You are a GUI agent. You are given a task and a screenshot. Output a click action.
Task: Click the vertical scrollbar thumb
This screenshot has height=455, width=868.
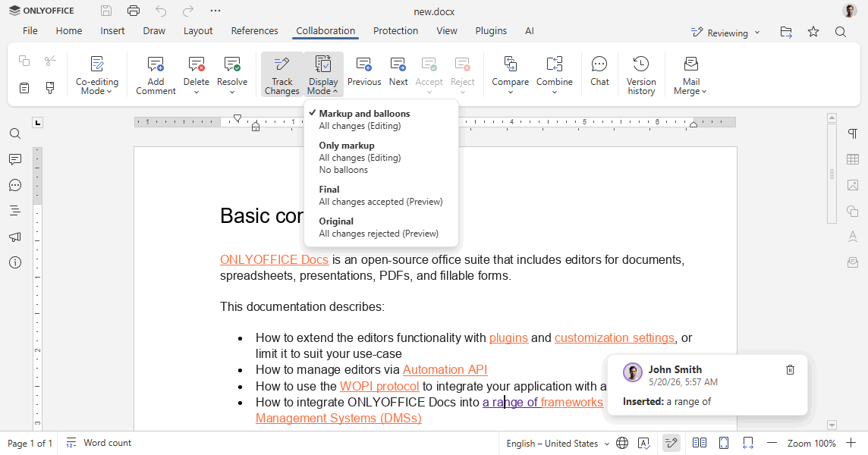832,173
